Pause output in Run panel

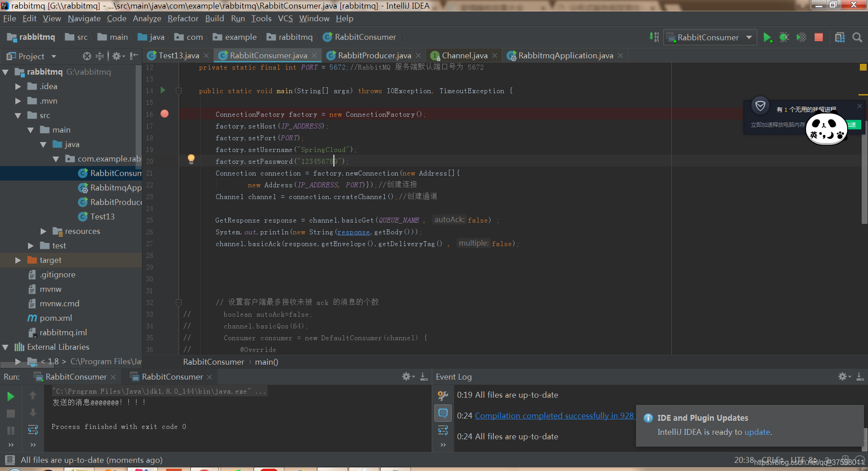click(11, 431)
